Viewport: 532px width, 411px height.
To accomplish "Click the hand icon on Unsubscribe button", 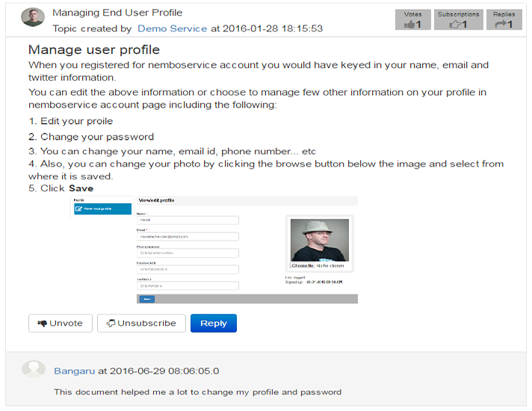I will (x=111, y=324).
